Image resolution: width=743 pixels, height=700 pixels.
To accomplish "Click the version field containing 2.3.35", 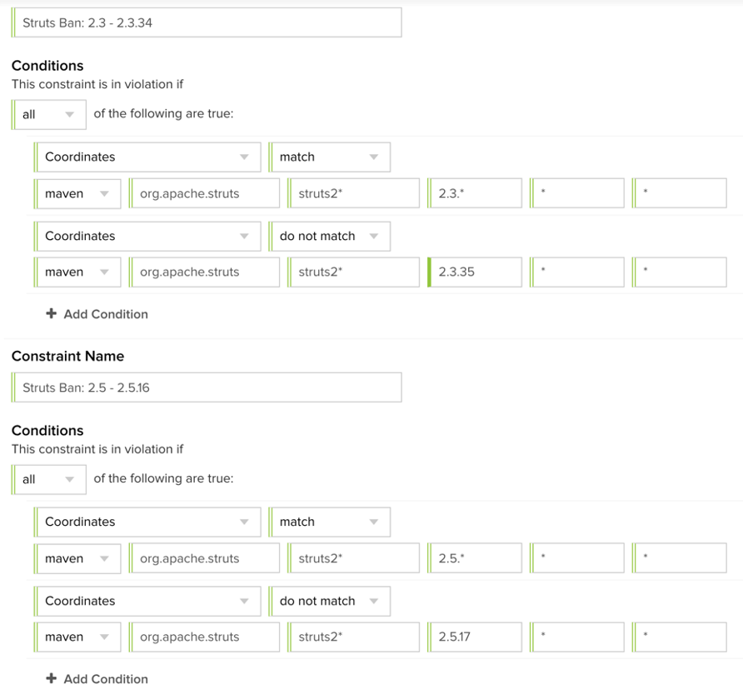I will (x=476, y=272).
